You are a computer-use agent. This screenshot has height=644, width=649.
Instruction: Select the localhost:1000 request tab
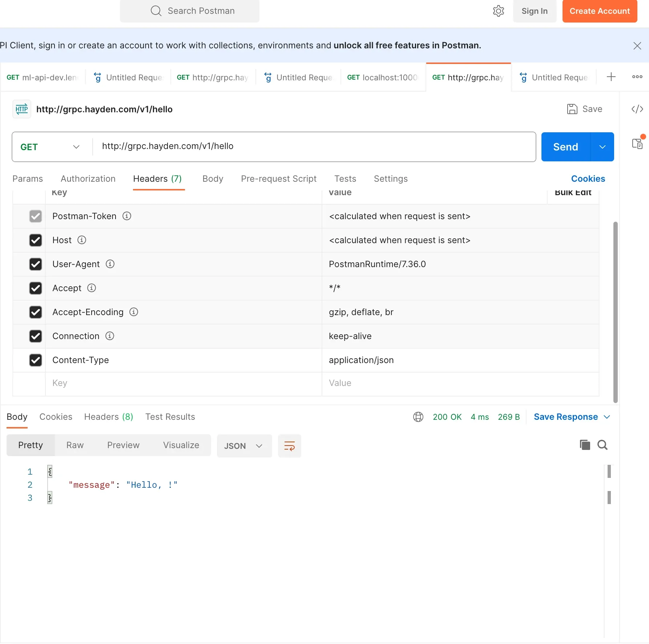point(383,77)
